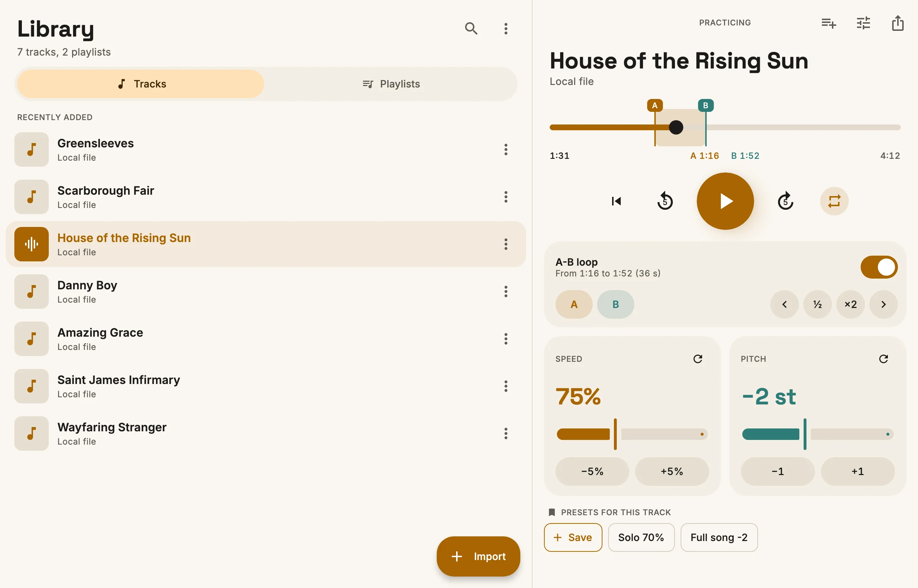Skip to previous track
The image size is (918, 588).
click(x=616, y=201)
